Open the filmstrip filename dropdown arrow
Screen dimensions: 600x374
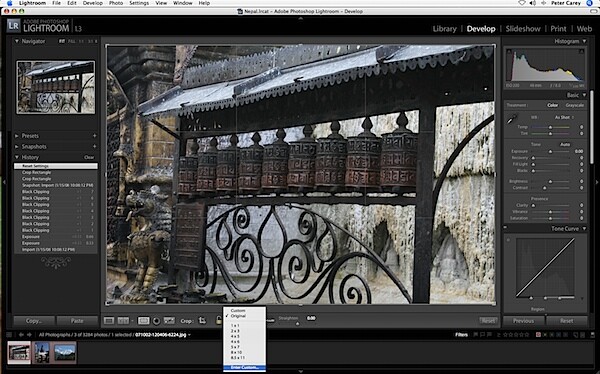[189, 335]
